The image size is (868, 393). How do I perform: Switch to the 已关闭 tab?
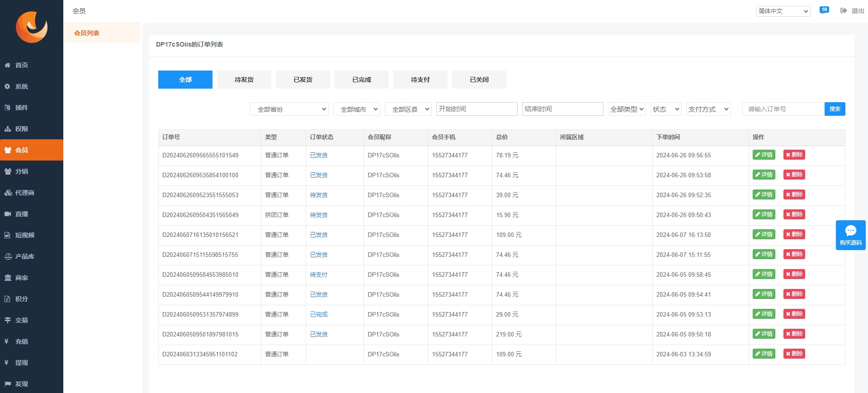[x=479, y=80]
